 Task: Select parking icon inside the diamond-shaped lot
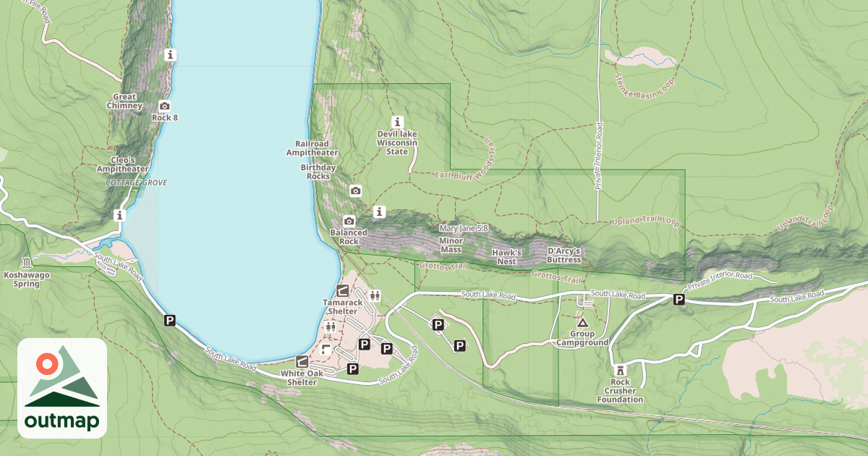pyautogui.click(x=438, y=326)
